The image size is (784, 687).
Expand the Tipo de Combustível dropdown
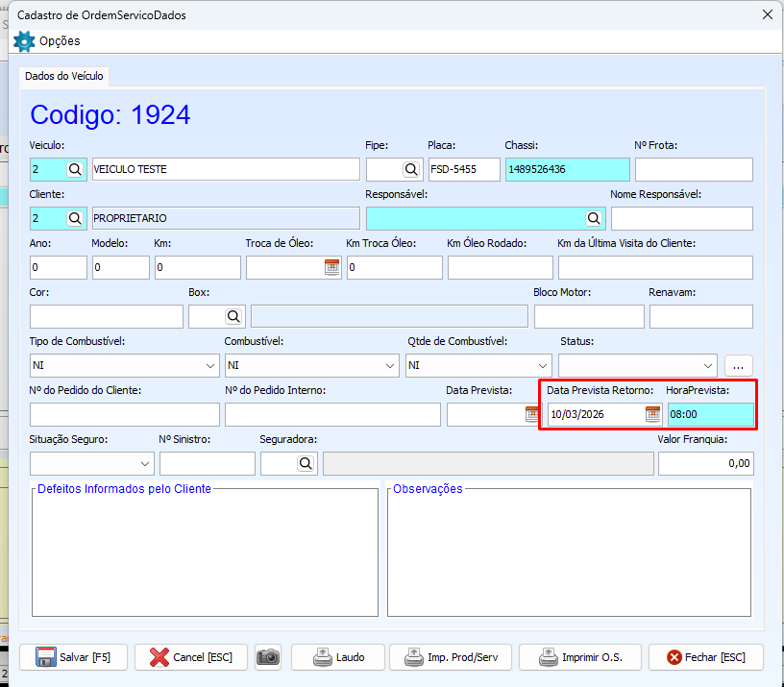tap(211, 366)
